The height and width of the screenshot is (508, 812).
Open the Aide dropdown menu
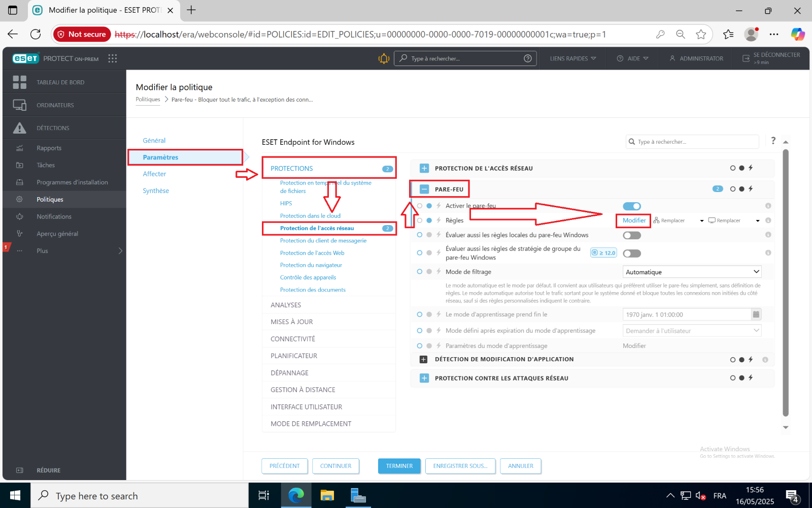633,58
